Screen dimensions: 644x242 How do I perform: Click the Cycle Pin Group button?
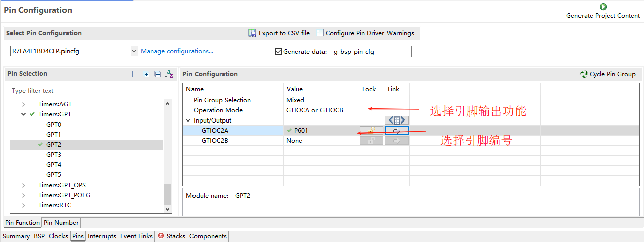point(608,74)
